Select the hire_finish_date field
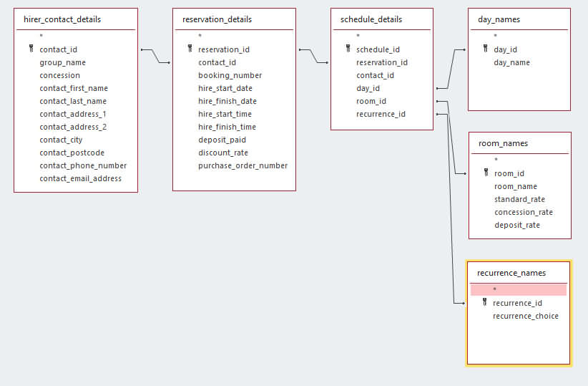Image resolution: width=588 pixels, height=386 pixels. (227, 101)
